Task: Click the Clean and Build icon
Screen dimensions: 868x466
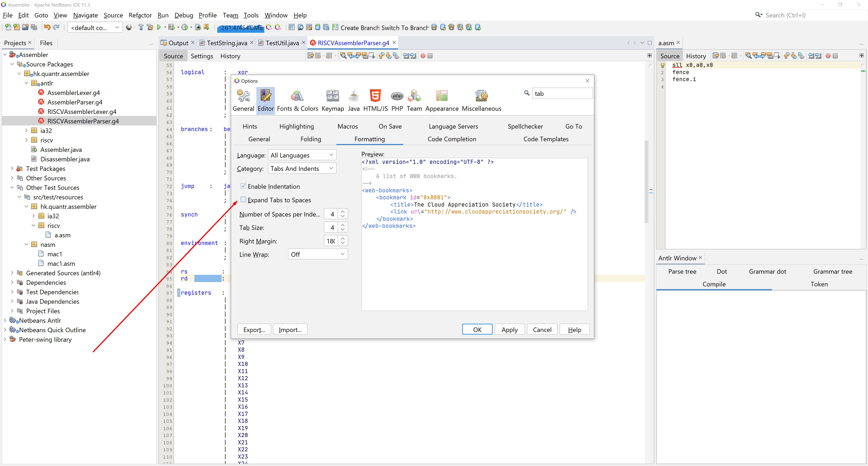Action: click(150, 27)
